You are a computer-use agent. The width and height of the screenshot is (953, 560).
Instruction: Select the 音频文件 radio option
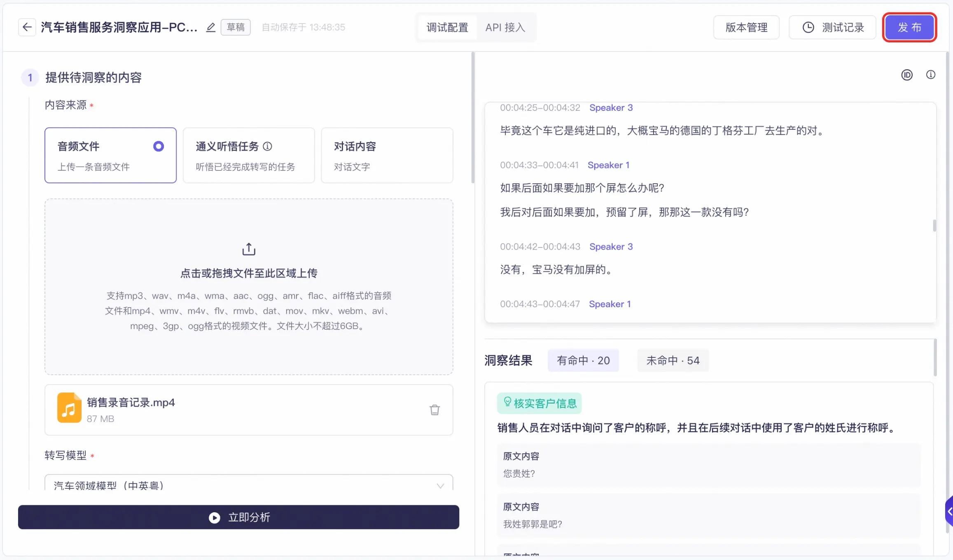pyautogui.click(x=159, y=146)
